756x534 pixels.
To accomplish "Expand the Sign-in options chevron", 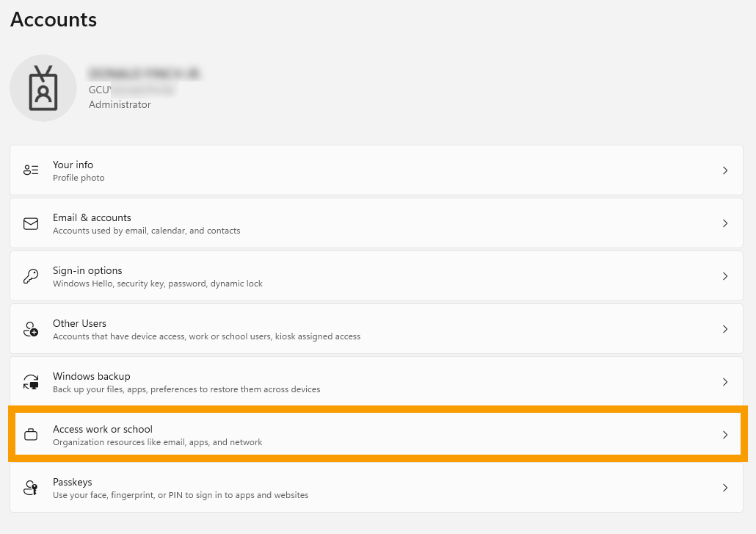I will click(x=724, y=276).
